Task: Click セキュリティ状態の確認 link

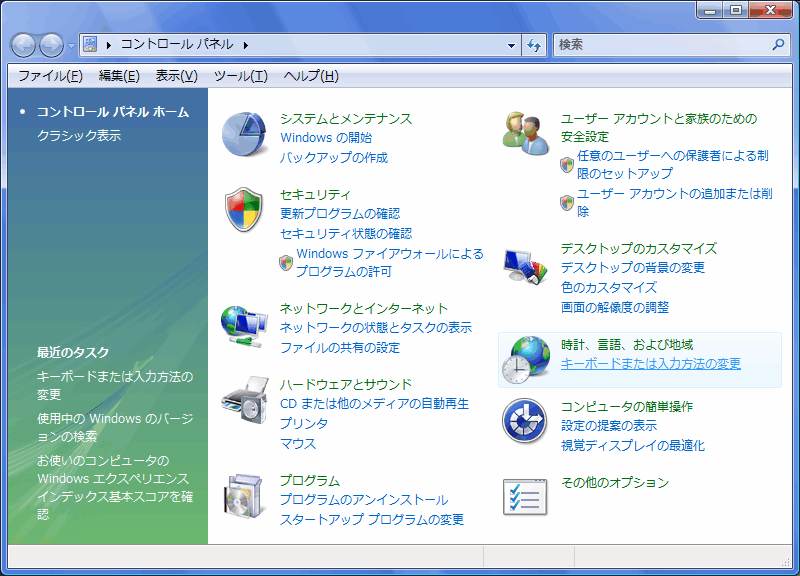Action: pos(346,234)
